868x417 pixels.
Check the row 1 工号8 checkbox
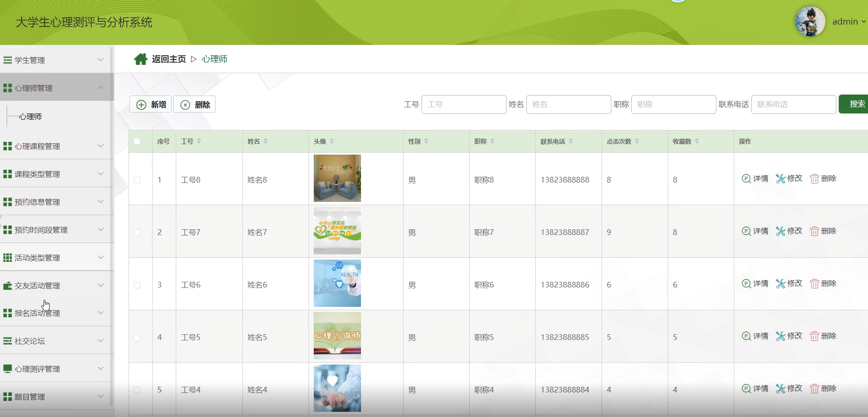click(x=137, y=180)
